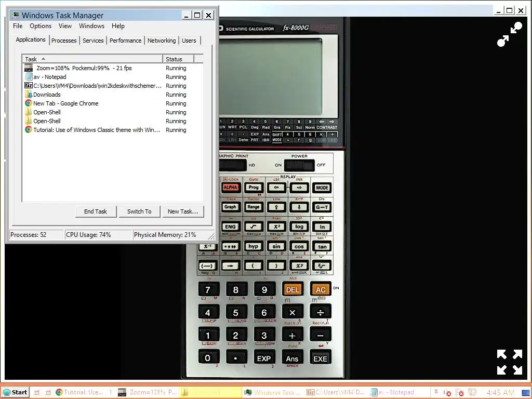Click the cos key on calculator

click(299, 246)
